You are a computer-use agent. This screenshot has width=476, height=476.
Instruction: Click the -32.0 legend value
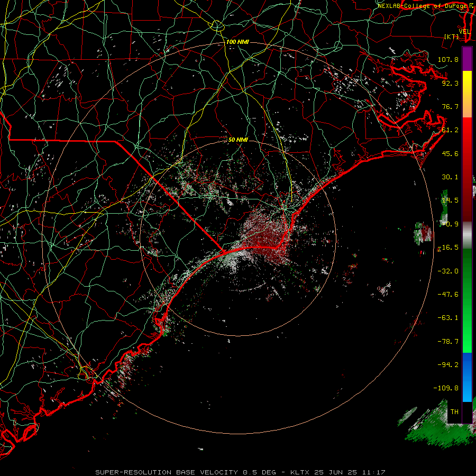coord(448,271)
